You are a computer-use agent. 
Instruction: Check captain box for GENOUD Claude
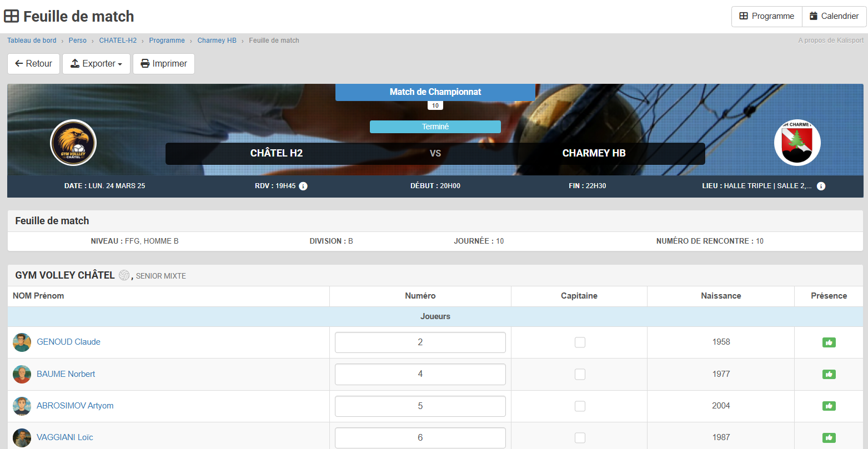coord(580,342)
